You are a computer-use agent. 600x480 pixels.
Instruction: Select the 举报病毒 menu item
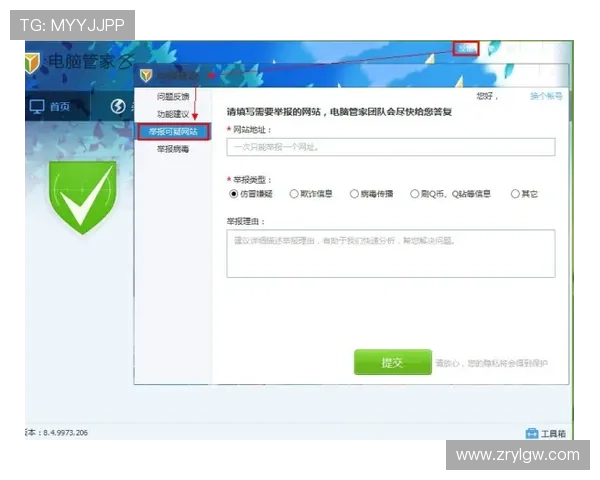click(x=173, y=149)
